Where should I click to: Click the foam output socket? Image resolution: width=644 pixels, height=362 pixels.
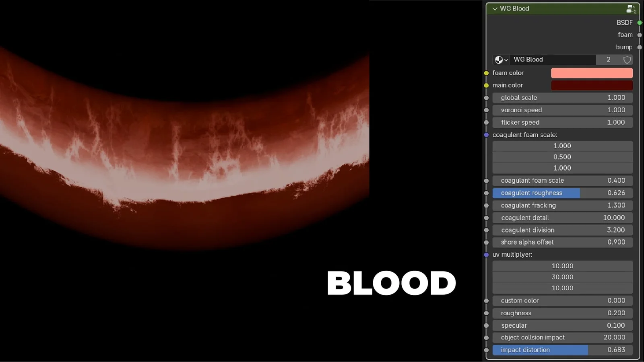point(639,35)
